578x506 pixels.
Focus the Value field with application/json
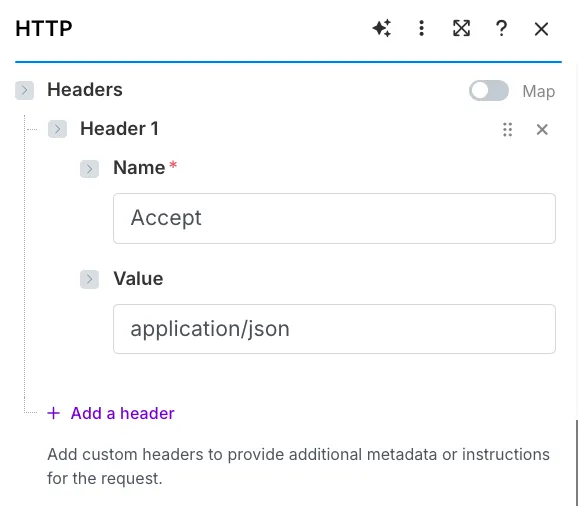(334, 329)
